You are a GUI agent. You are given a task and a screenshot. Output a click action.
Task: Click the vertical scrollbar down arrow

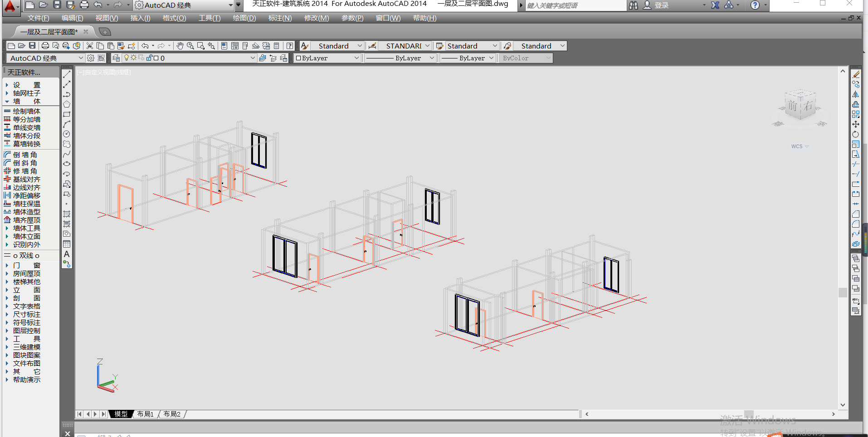click(x=843, y=405)
